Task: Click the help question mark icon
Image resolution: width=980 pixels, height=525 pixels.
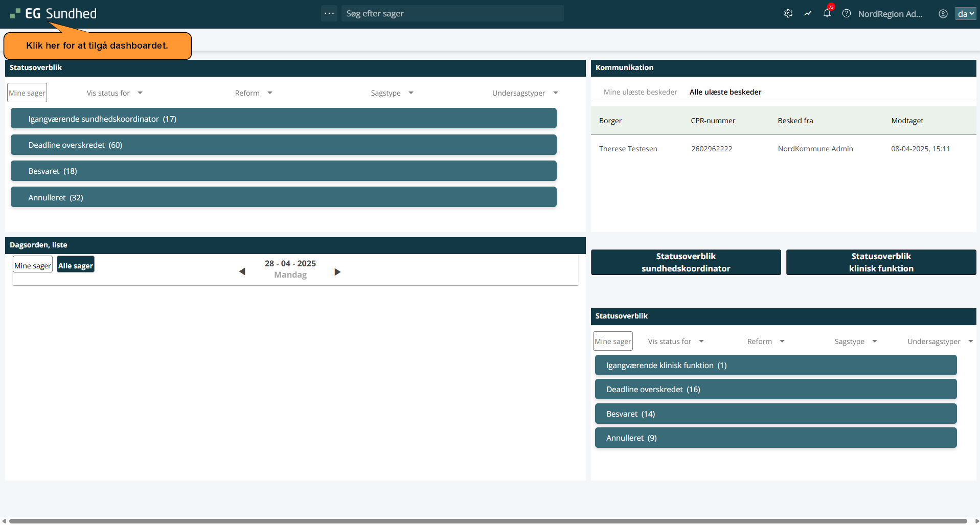Action: [846, 14]
